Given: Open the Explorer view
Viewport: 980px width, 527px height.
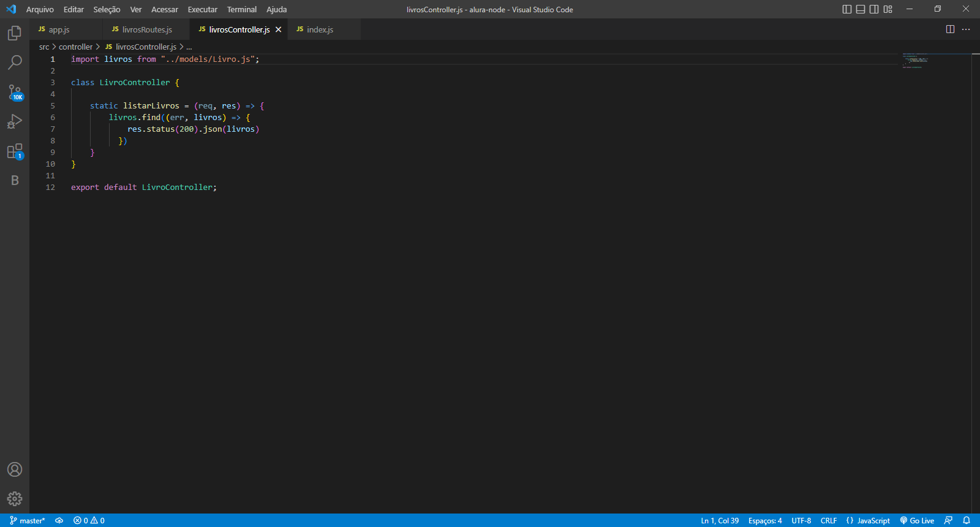Looking at the screenshot, I should pos(15,33).
